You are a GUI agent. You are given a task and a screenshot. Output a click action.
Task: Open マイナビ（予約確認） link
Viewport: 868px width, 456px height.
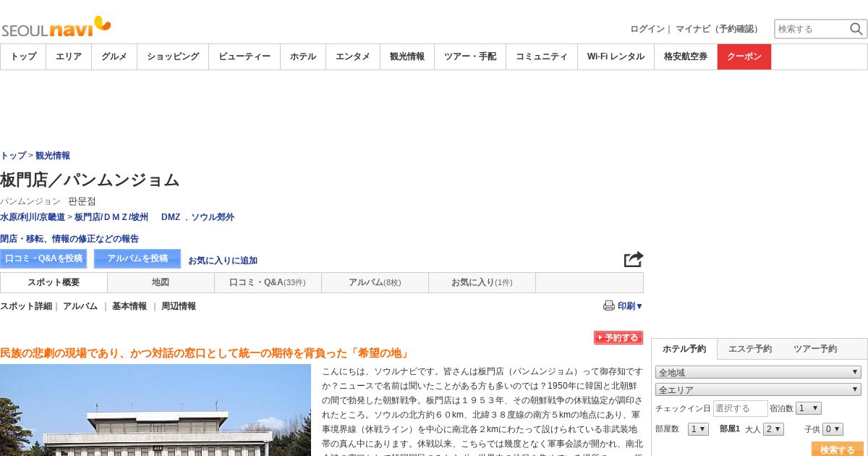point(719,29)
